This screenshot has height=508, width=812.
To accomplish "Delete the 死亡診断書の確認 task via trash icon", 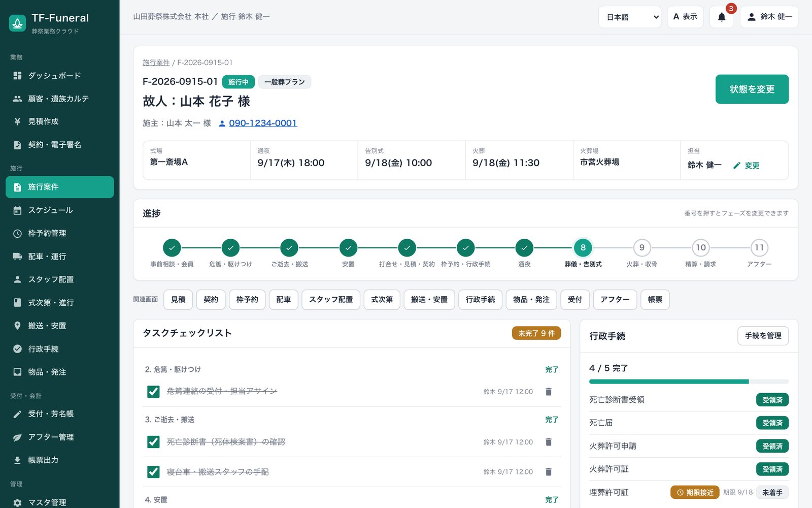I will [548, 442].
